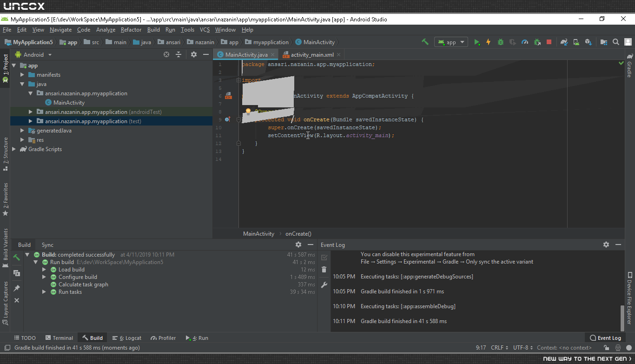The width and height of the screenshot is (635, 364).
Task: Pin the Build tab with the pin icon
Action: 17,288
